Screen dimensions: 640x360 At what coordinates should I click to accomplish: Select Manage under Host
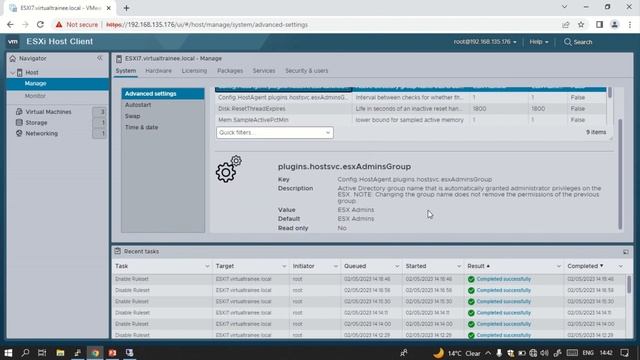tap(58, 84)
